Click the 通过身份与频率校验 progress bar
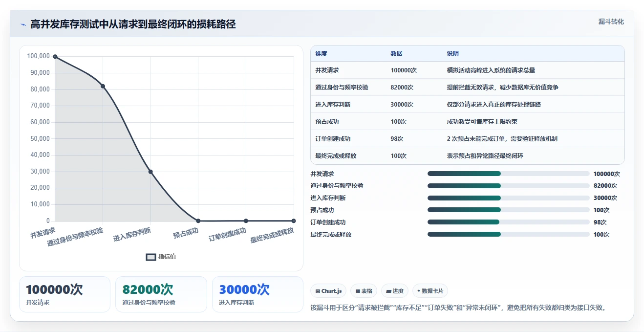644x332 pixels. coord(509,186)
